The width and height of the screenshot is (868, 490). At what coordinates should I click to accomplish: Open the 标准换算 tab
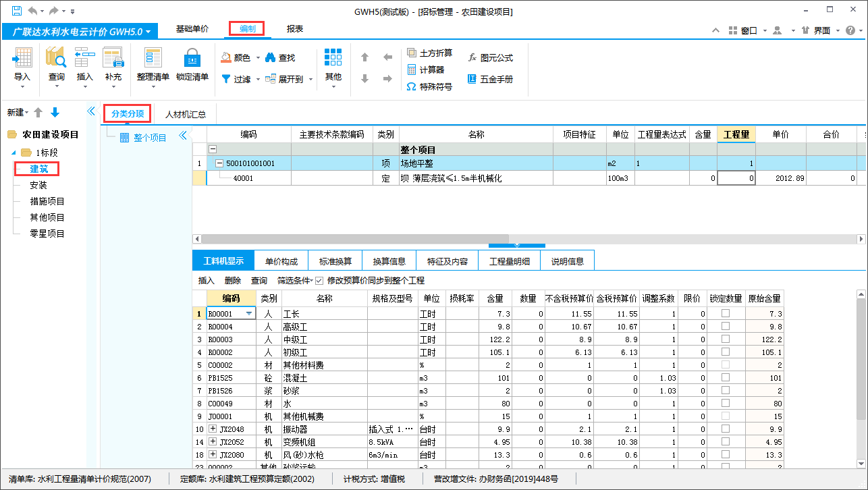tap(335, 261)
